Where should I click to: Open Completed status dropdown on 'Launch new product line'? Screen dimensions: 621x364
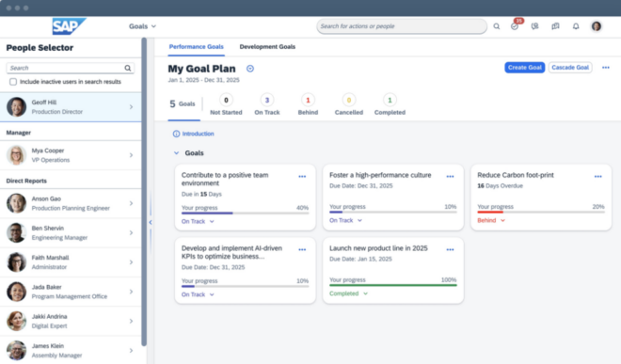348,293
